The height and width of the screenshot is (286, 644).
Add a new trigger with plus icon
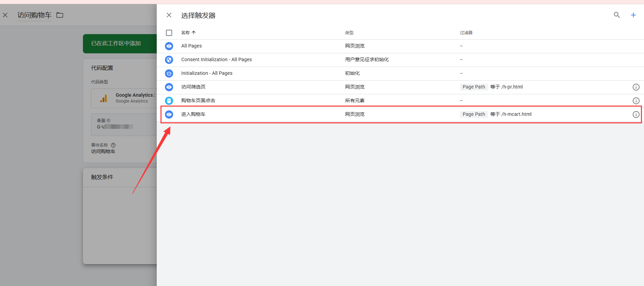click(633, 15)
